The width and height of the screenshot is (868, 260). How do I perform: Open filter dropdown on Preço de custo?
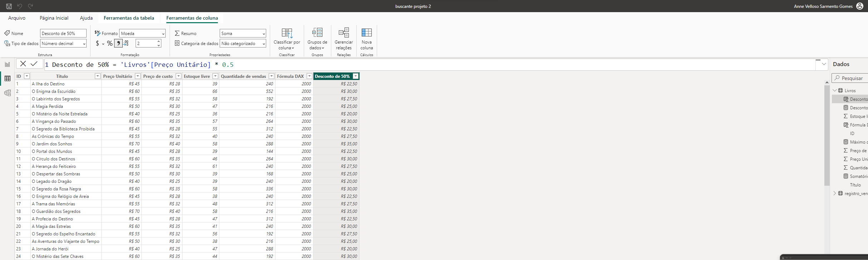coord(178,76)
